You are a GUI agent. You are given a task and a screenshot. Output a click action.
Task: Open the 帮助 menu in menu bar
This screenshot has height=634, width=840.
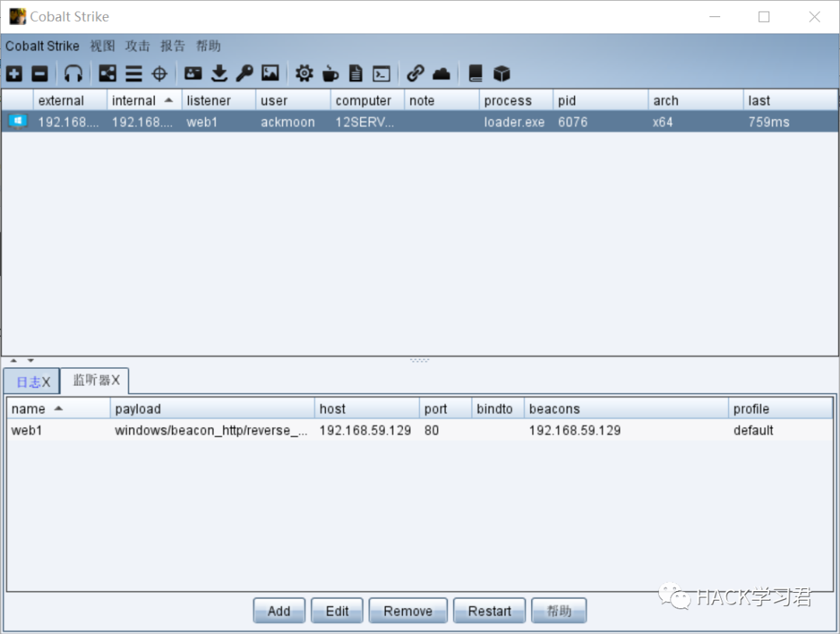(208, 46)
